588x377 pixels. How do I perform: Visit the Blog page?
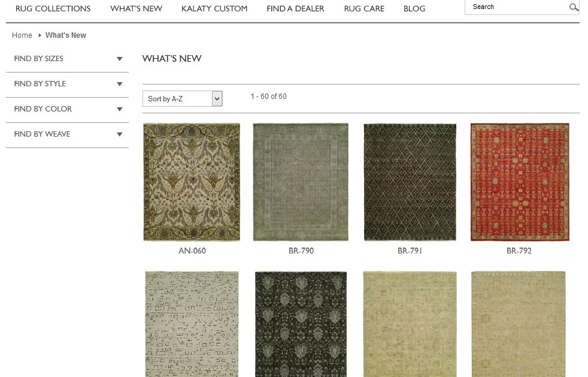[x=414, y=8]
